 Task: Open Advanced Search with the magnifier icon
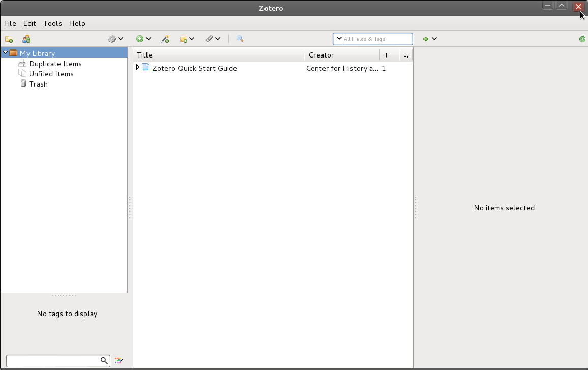240,39
